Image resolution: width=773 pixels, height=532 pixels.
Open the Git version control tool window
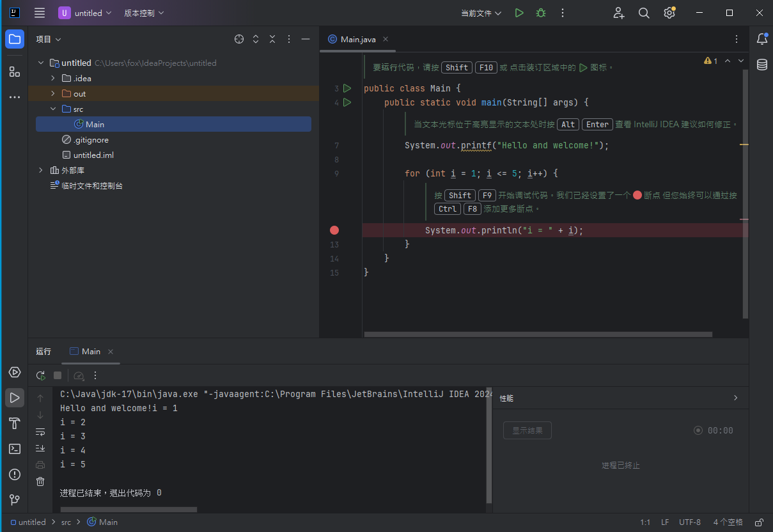(14, 499)
